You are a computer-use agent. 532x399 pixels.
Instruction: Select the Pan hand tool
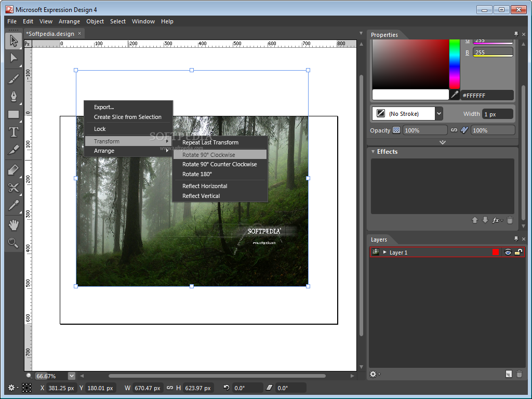pyautogui.click(x=14, y=225)
